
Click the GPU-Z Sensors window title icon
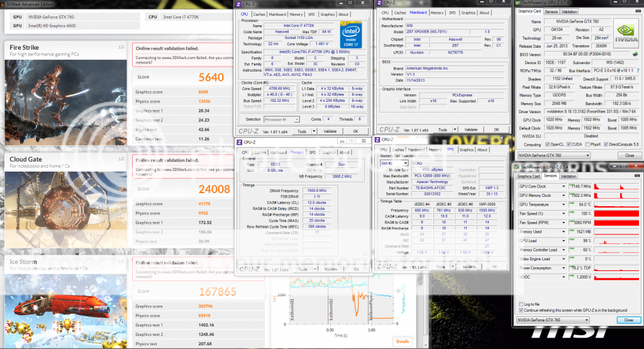pyautogui.click(x=517, y=167)
